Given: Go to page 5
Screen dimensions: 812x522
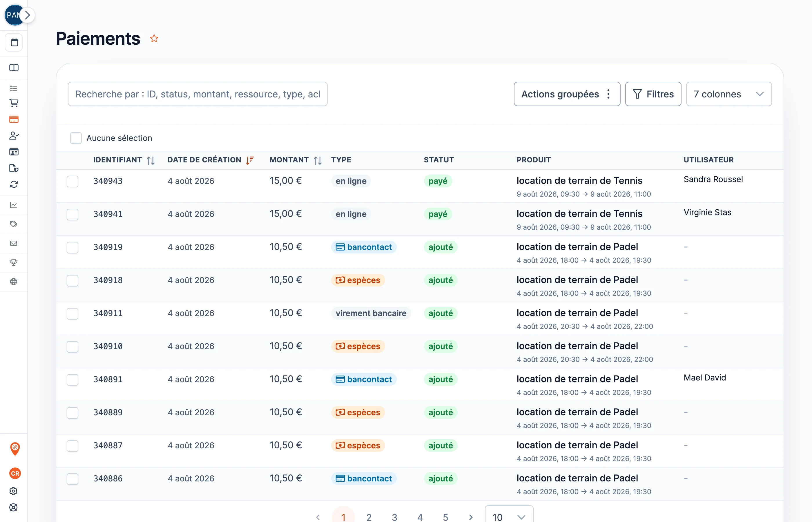Looking at the screenshot, I should 445,517.
